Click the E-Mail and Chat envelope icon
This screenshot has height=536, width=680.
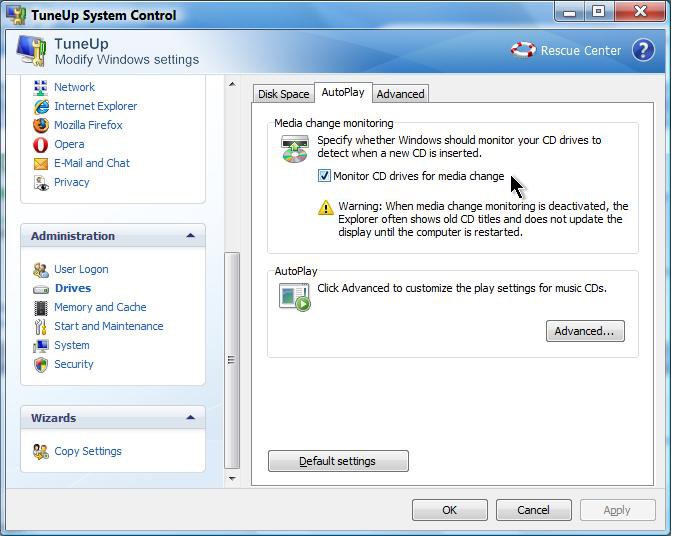click(x=41, y=164)
